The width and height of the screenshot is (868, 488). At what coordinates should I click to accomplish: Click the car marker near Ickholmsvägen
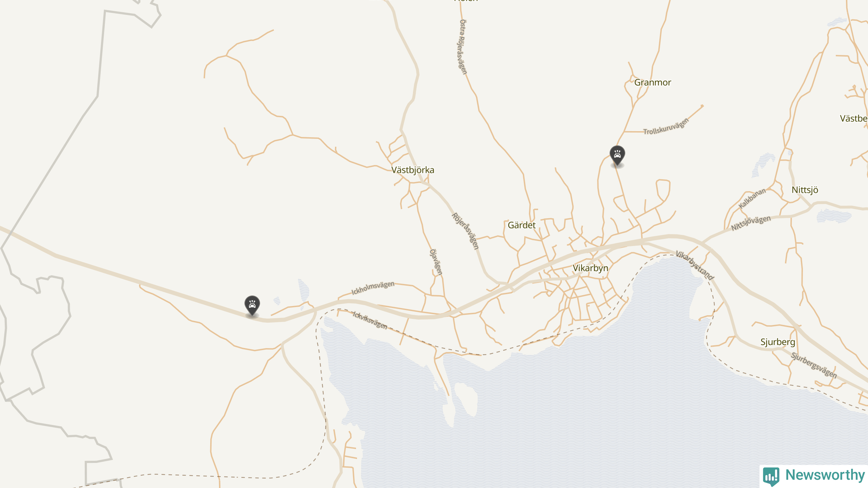[252, 305]
